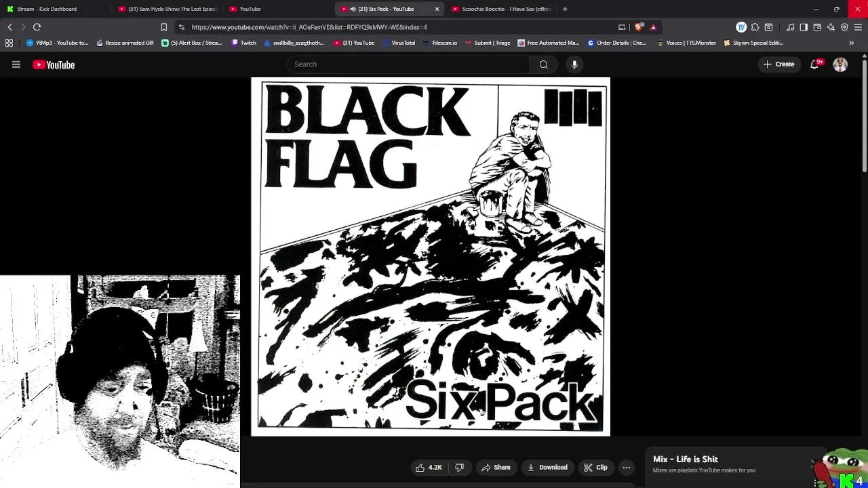868x488 pixels.
Task: Open swillbilly_azagthoth bookmark
Action: point(294,43)
